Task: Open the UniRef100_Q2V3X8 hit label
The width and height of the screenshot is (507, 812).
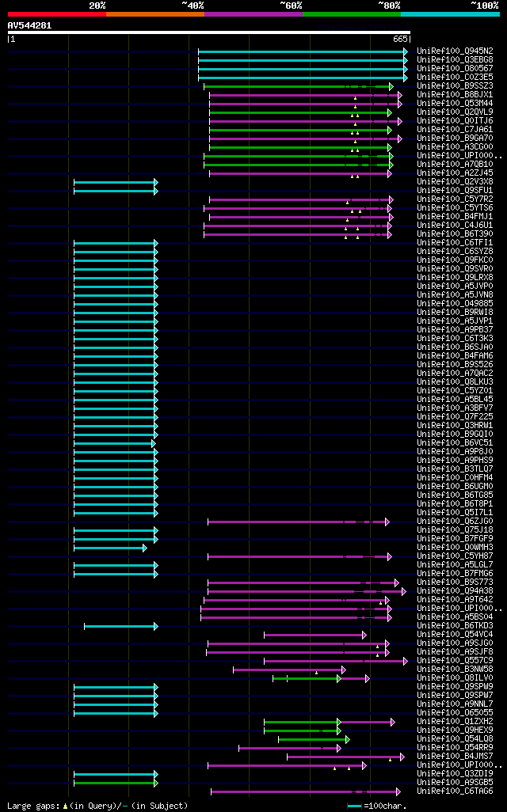Action: (456, 182)
